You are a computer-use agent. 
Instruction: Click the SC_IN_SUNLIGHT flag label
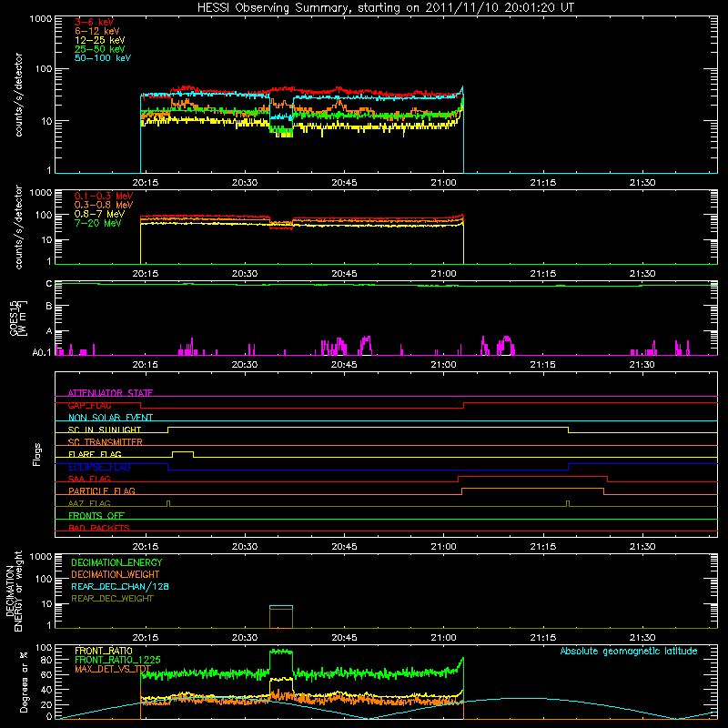[x=105, y=430]
